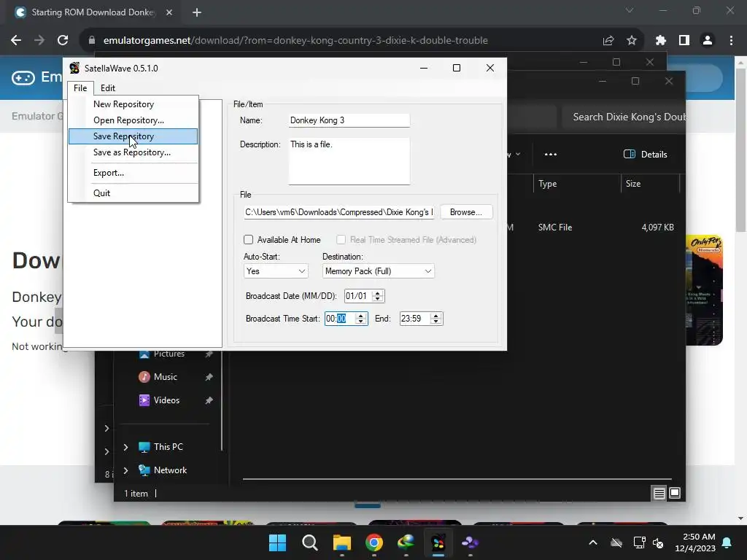
Task: Increase Broadcast Date with up arrow
Action: pyautogui.click(x=378, y=293)
